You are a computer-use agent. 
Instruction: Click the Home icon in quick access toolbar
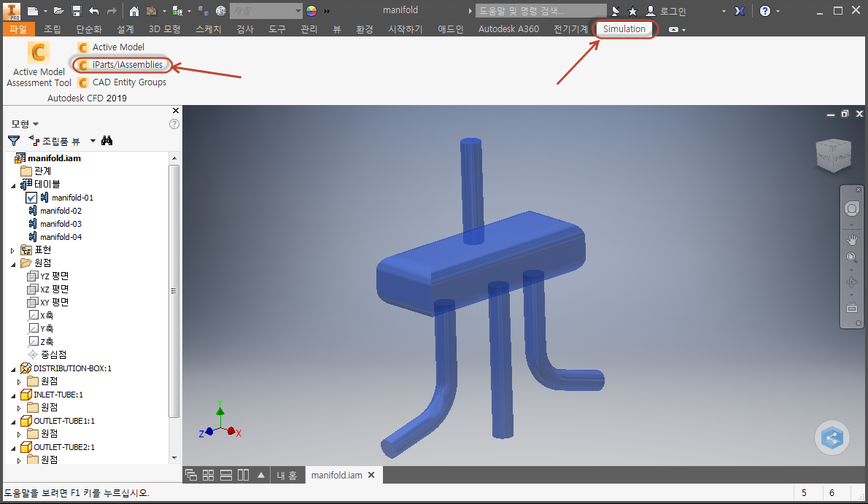134,10
